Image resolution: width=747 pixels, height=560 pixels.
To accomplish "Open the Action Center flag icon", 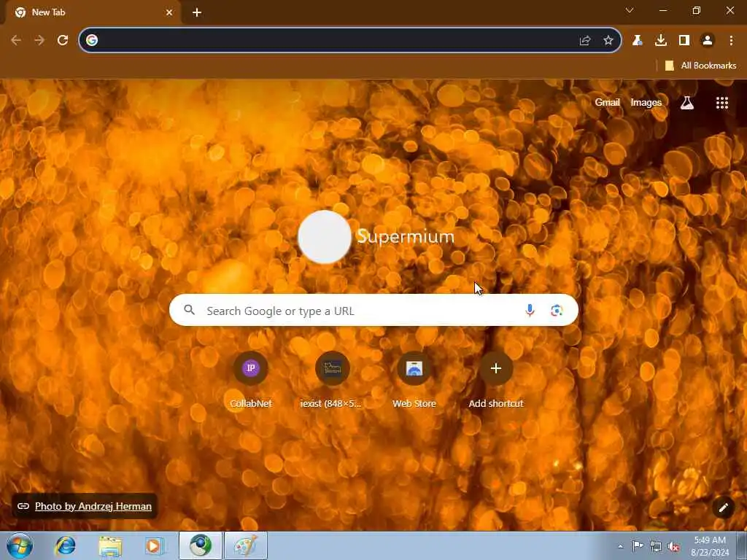I will [x=637, y=546].
